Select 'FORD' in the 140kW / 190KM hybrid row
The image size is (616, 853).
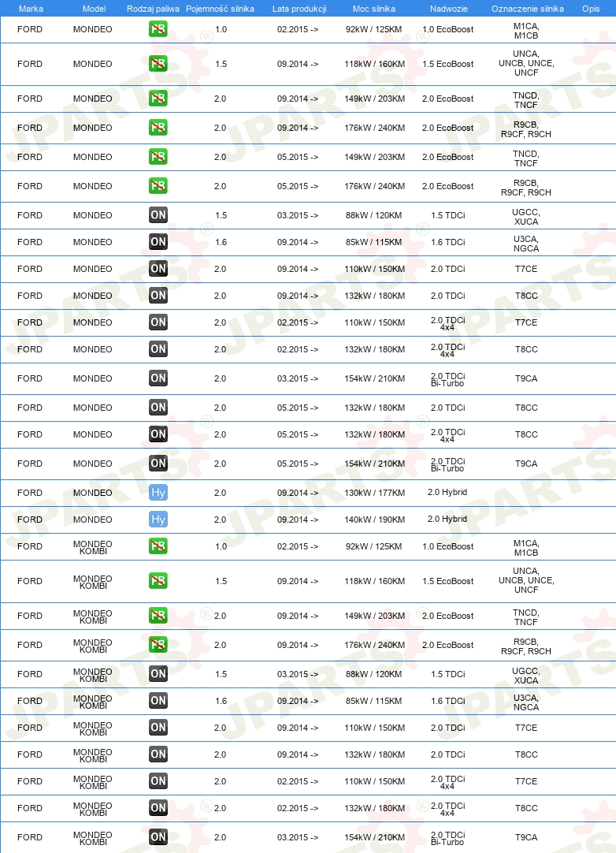tap(30, 520)
